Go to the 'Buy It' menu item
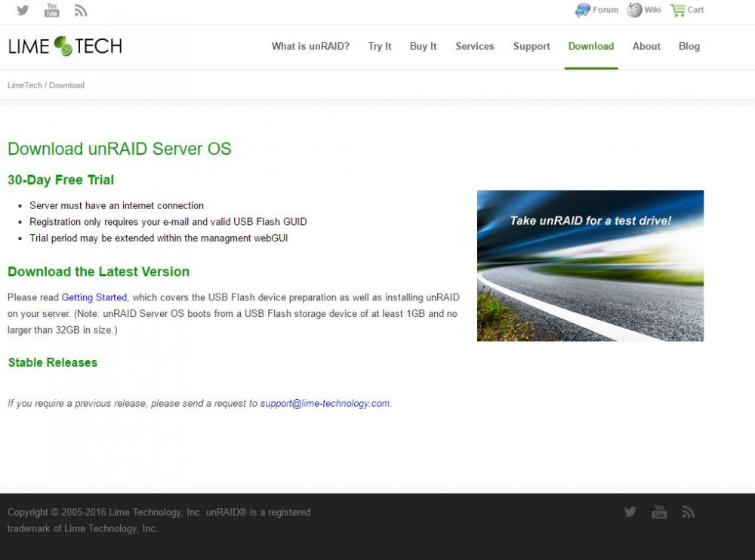This screenshot has width=755, height=560. (x=424, y=46)
